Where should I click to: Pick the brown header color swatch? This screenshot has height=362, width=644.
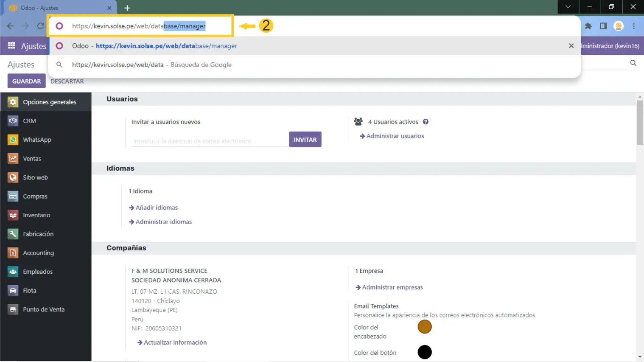tap(424, 327)
